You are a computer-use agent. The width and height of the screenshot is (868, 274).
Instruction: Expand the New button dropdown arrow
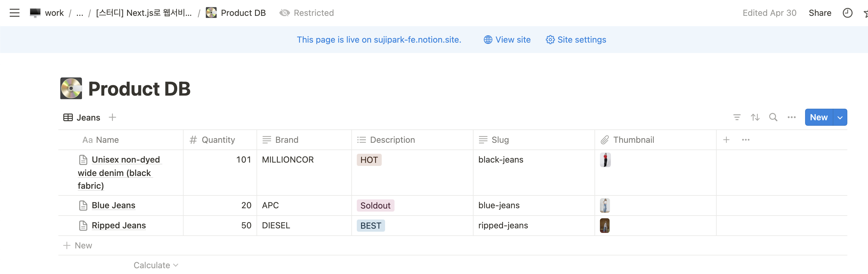pyautogui.click(x=840, y=118)
